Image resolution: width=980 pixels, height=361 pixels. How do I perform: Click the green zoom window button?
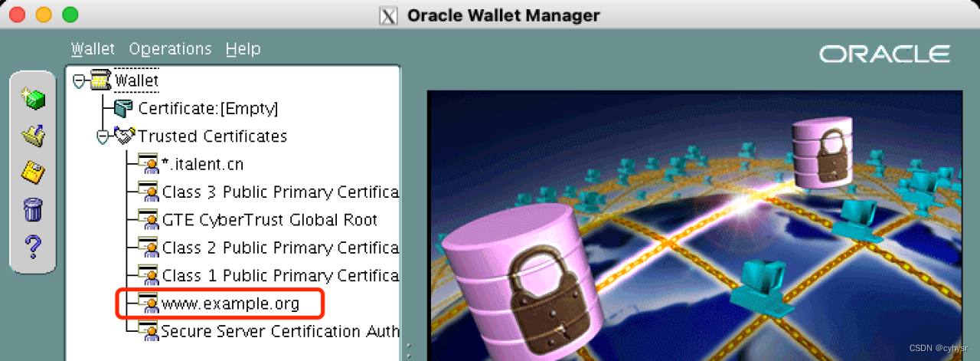pos(70,15)
